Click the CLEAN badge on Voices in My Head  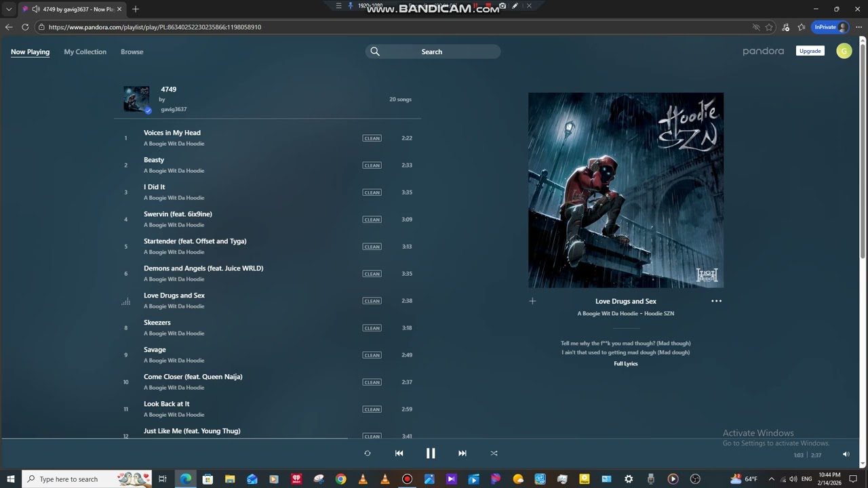[x=372, y=138]
